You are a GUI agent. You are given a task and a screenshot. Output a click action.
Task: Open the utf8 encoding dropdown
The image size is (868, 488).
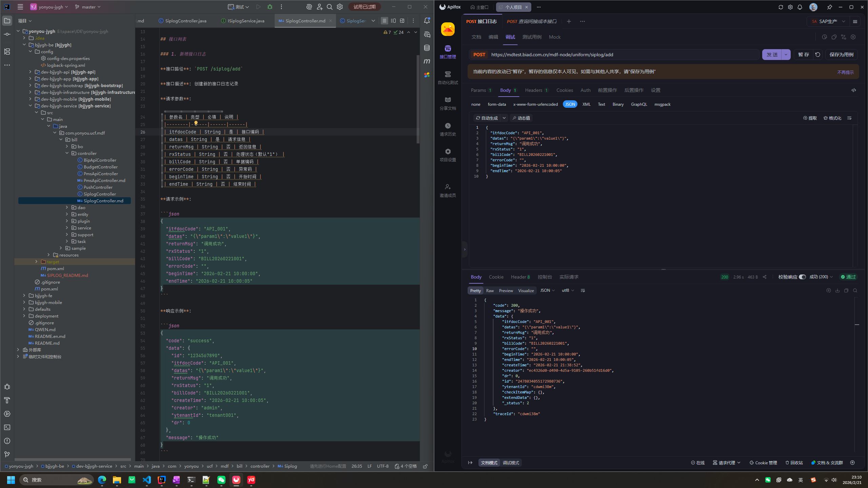(568, 290)
